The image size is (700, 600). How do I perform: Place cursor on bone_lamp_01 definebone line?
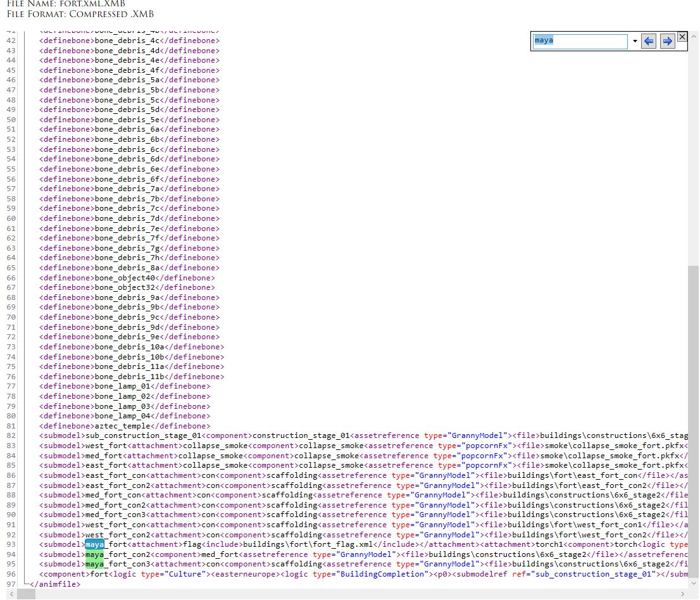pyautogui.click(x=125, y=386)
